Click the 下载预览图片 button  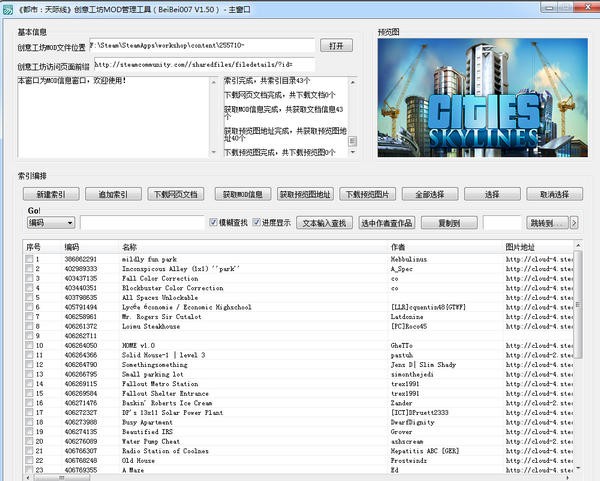coord(368,194)
